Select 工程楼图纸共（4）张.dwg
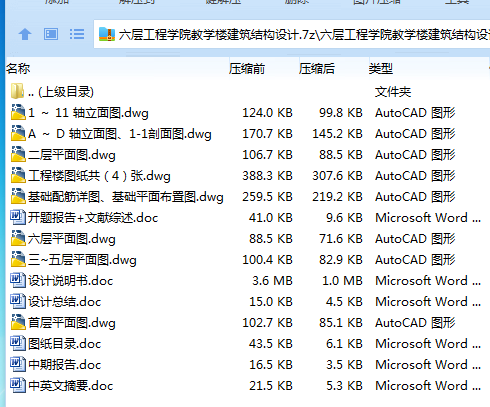Screen dimensions: 490x407 (x=99, y=176)
